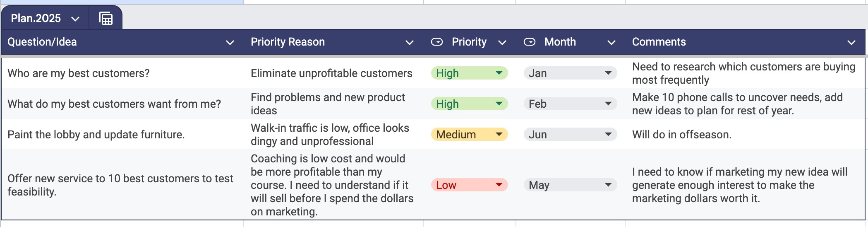Open the Priority Reason column options
This screenshot has width=868, height=227.
410,42
